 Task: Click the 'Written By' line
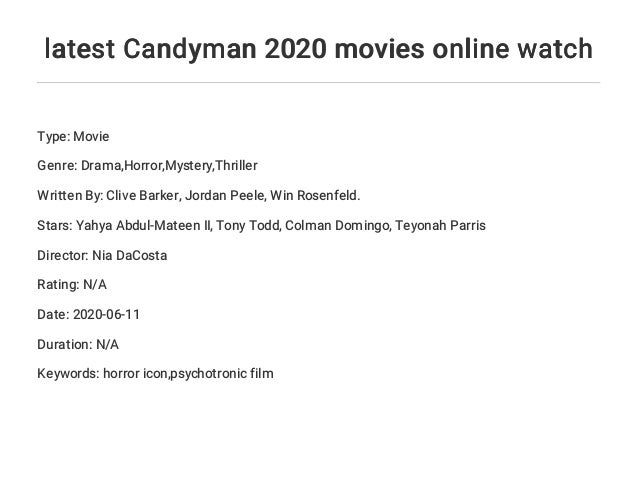(199, 195)
